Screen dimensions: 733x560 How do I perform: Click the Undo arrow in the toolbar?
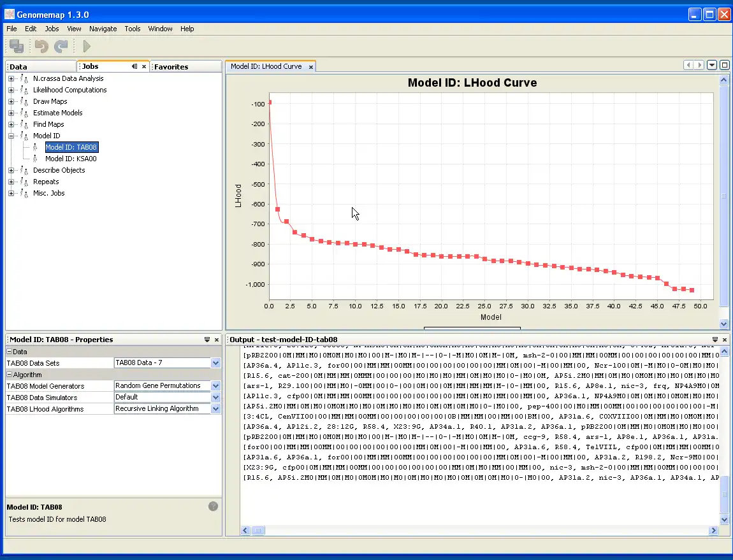41,46
